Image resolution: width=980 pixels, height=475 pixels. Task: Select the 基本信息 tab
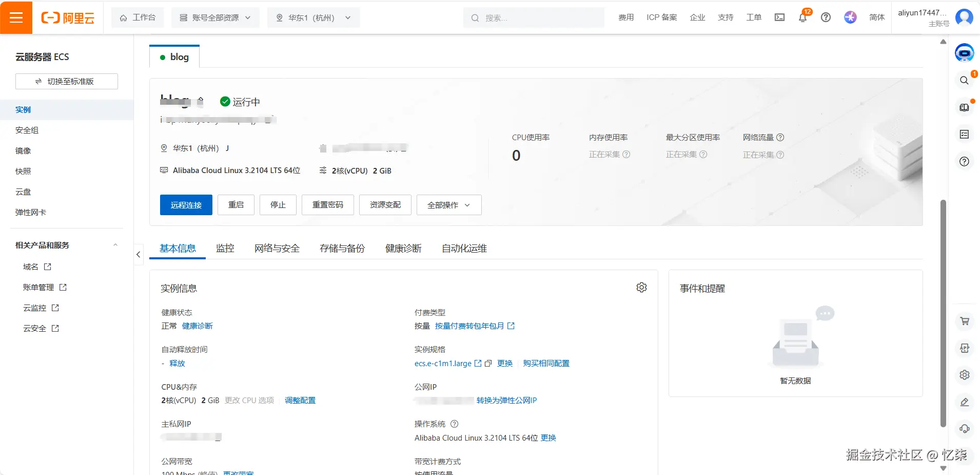(178, 249)
